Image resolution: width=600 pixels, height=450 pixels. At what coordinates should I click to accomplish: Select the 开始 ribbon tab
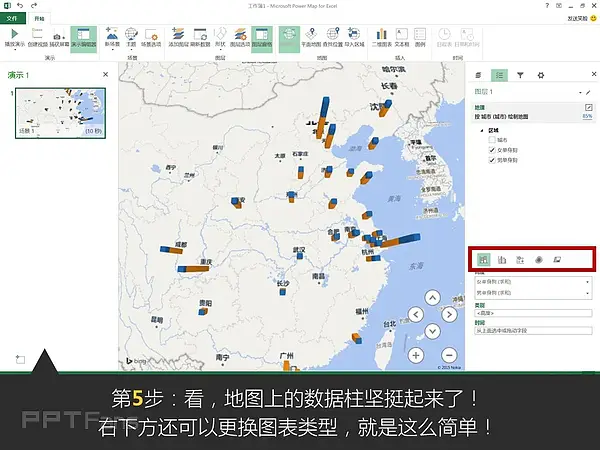[39, 18]
